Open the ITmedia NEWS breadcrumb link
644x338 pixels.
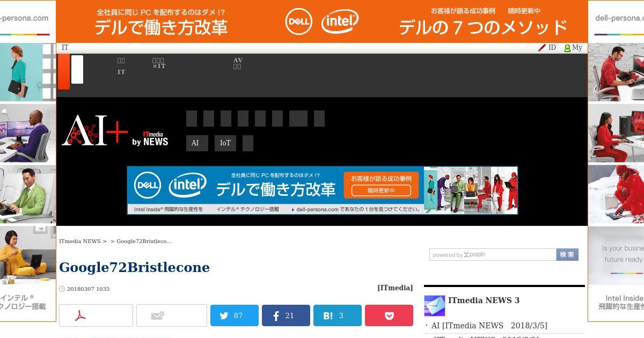click(x=79, y=241)
